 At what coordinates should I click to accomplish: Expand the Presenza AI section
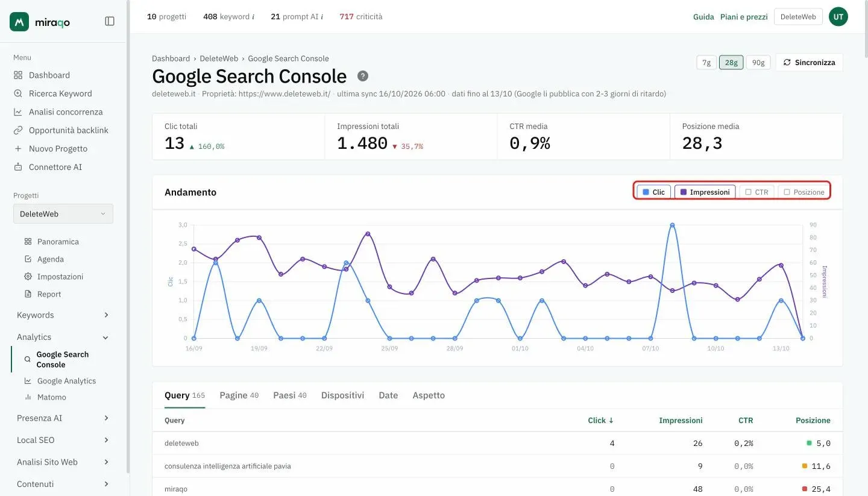(63, 418)
